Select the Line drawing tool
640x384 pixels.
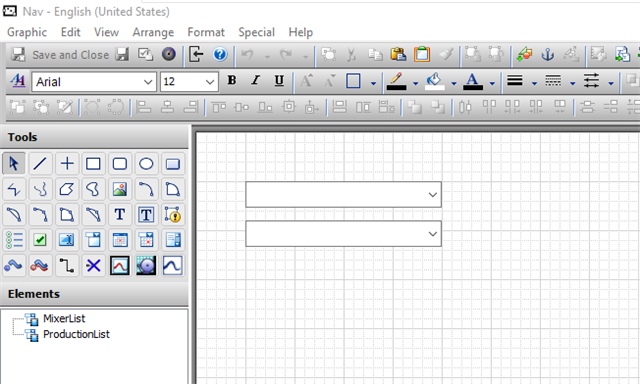pyautogui.click(x=40, y=164)
